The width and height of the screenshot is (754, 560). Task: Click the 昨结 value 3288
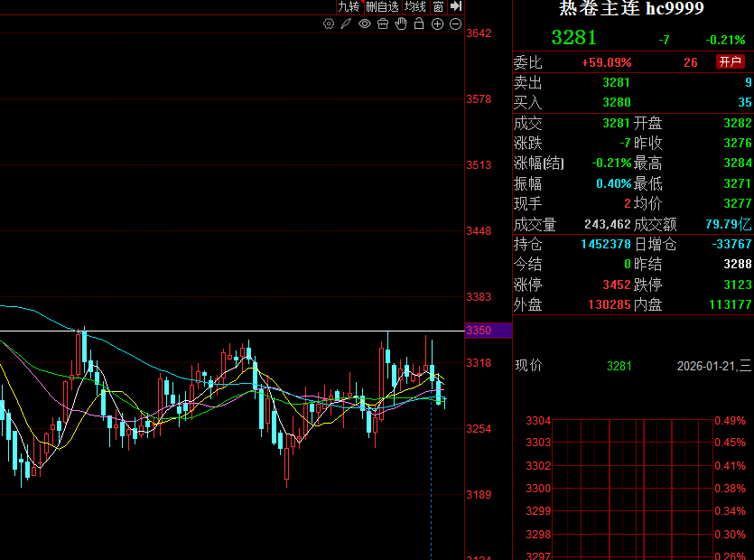tap(738, 264)
